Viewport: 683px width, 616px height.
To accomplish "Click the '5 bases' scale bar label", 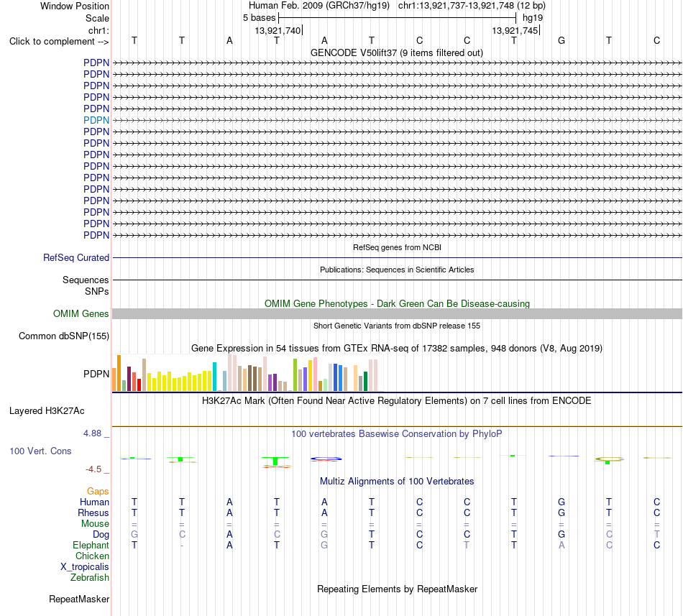I will [259, 18].
